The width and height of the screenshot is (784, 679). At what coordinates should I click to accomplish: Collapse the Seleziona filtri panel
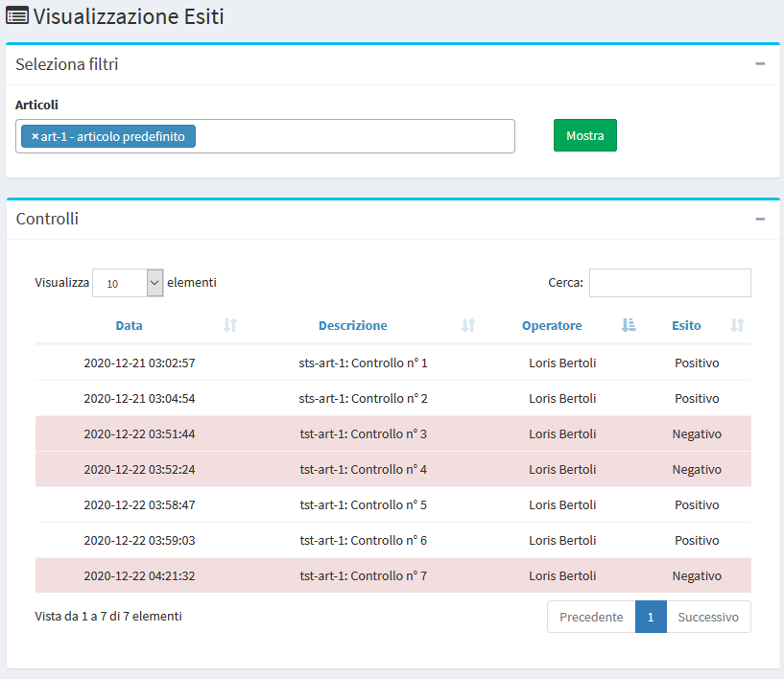coord(760,64)
